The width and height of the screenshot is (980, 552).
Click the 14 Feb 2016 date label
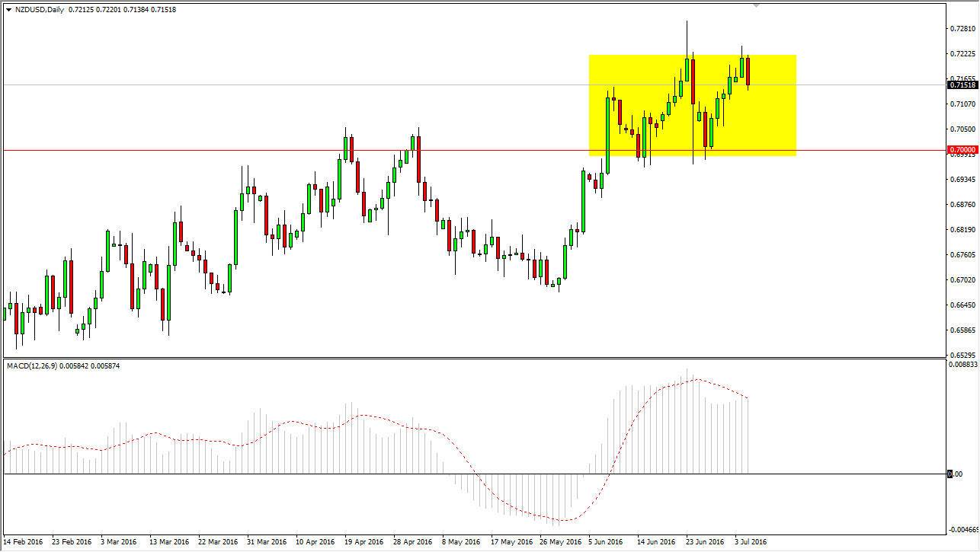[x=24, y=542]
